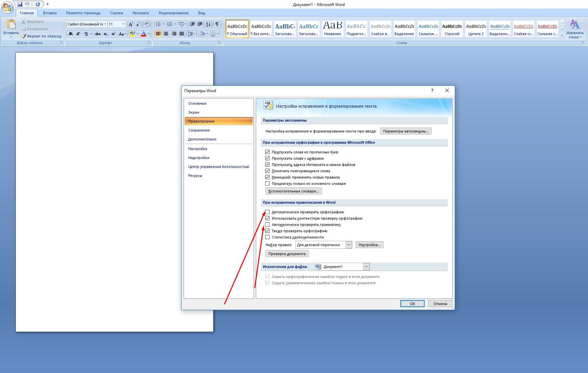Apply strikethrough (abc) formatting
Image resolution: width=588 pixels, height=373 pixels.
click(97, 34)
